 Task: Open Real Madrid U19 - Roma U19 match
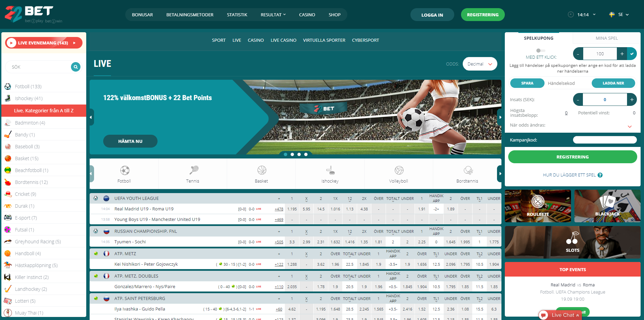click(144, 209)
